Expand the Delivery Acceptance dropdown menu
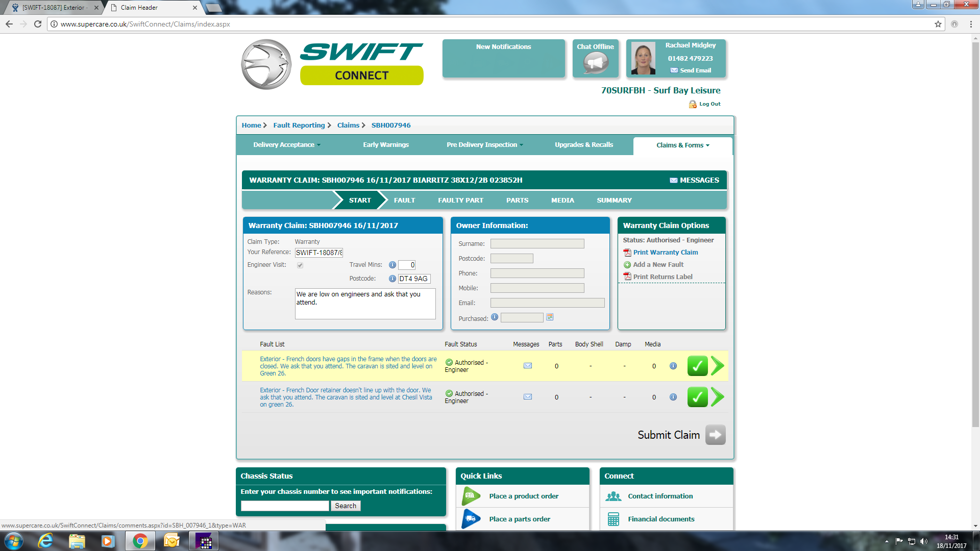Viewport: 980px width, 551px height. 287,145
